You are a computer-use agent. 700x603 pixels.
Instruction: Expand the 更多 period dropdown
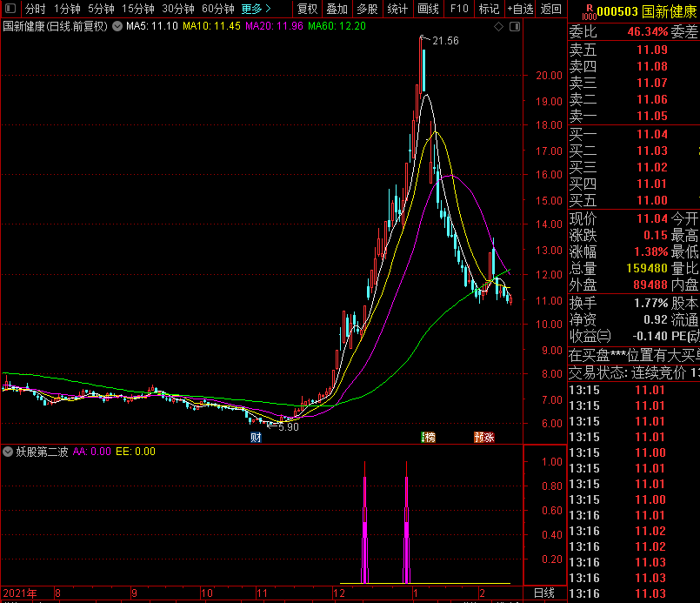click(256, 9)
